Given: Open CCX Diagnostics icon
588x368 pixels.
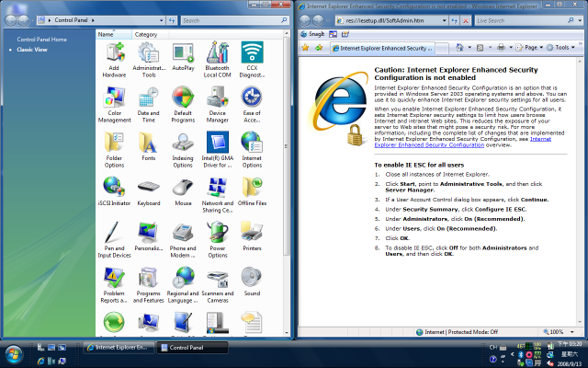Looking at the screenshot, I should coord(252,60).
